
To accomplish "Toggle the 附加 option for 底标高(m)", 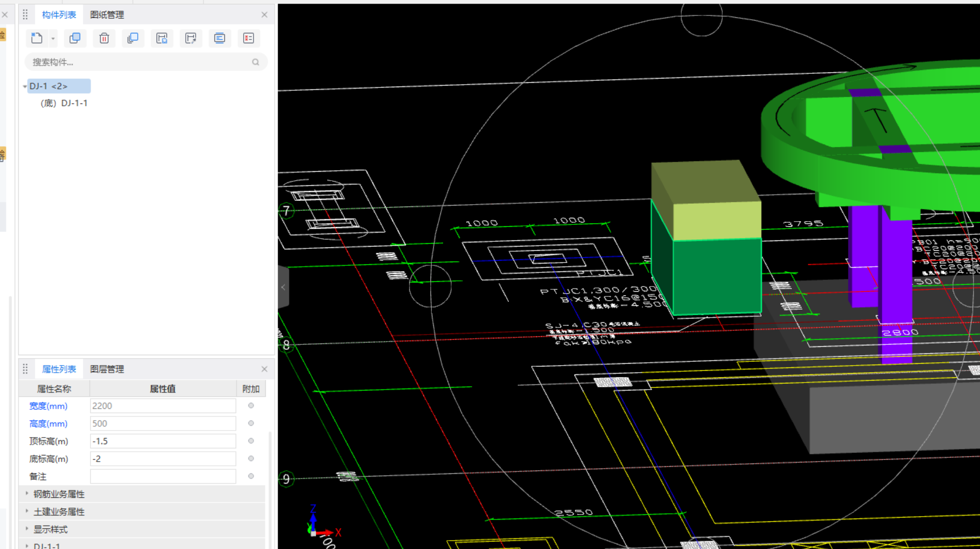I will [x=251, y=459].
